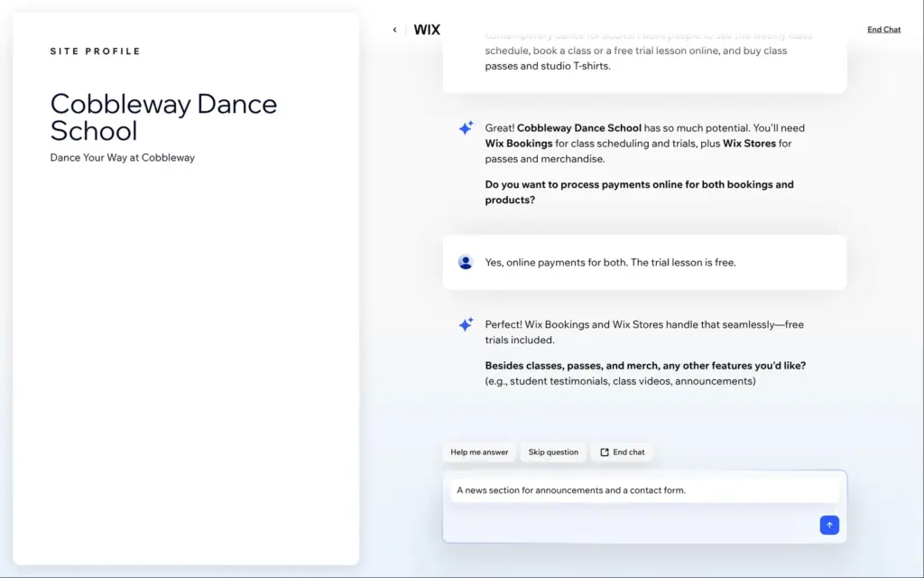924x578 pixels.
Task: Follow the End Chat link at top right
Action: 883,30
